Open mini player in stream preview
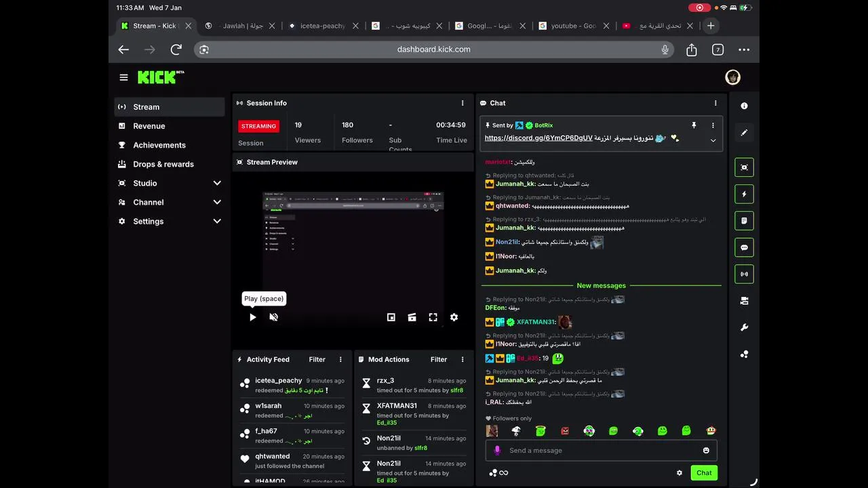The width and height of the screenshot is (868, 488). click(391, 317)
